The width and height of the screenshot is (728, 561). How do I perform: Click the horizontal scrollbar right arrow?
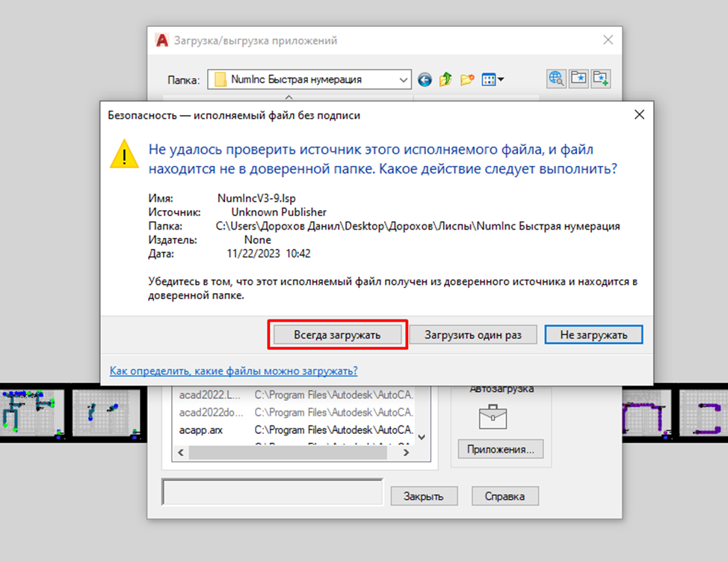pos(407,453)
